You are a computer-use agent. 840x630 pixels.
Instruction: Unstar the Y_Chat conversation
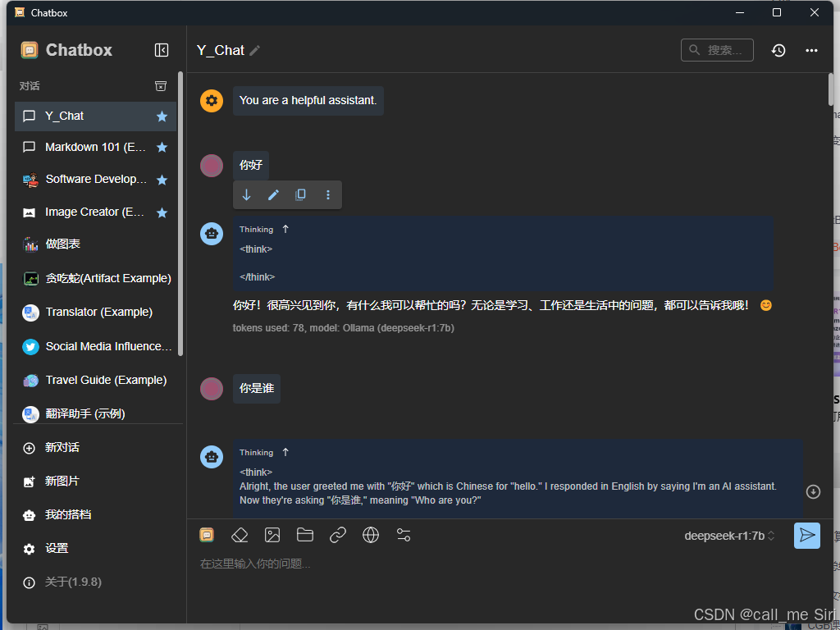coord(163,116)
